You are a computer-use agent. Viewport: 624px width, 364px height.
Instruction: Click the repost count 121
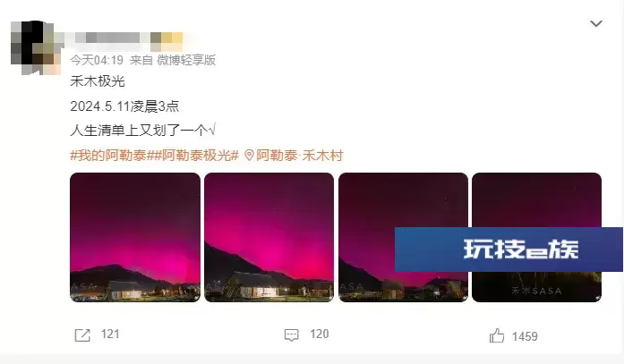pos(110,334)
